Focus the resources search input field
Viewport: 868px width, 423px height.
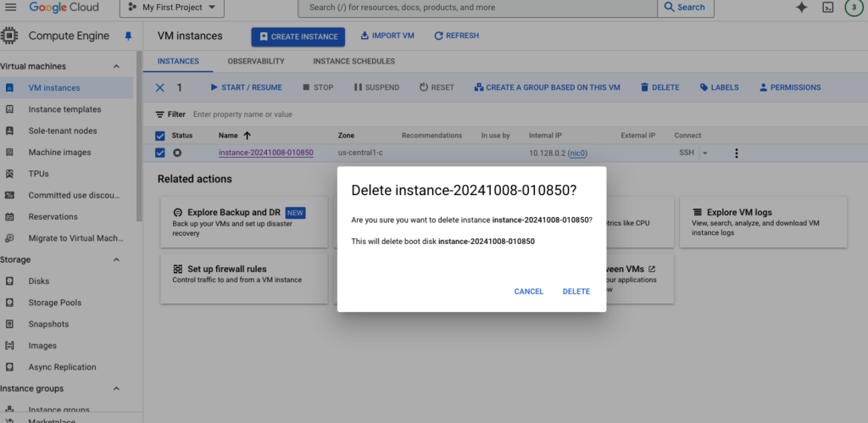pos(477,8)
